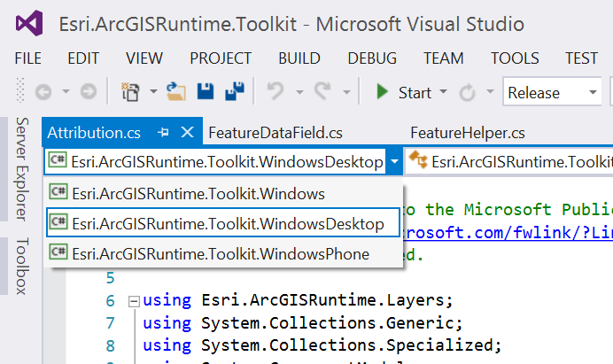Image resolution: width=613 pixels, height=364 pixels.
Task: Click the Navigate Backward icon
Action: pyautogui.click(x=43, y=92)
